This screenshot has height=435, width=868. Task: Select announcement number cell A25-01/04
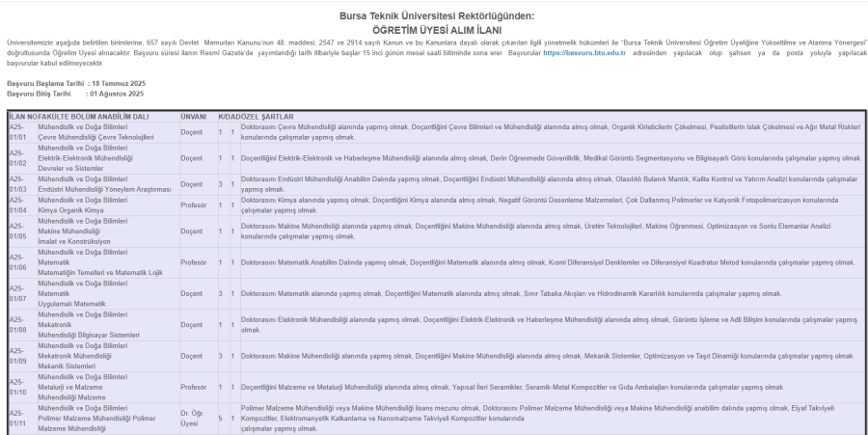click(x=23, y=205)
